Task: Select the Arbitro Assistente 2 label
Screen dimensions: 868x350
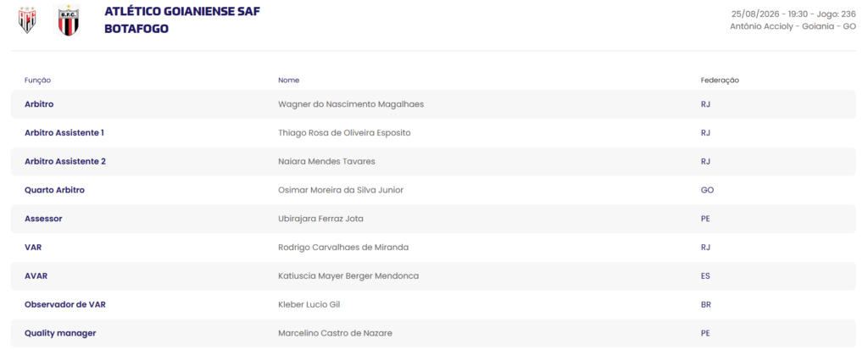Action: pyautogui.click(x=65, y=162)
